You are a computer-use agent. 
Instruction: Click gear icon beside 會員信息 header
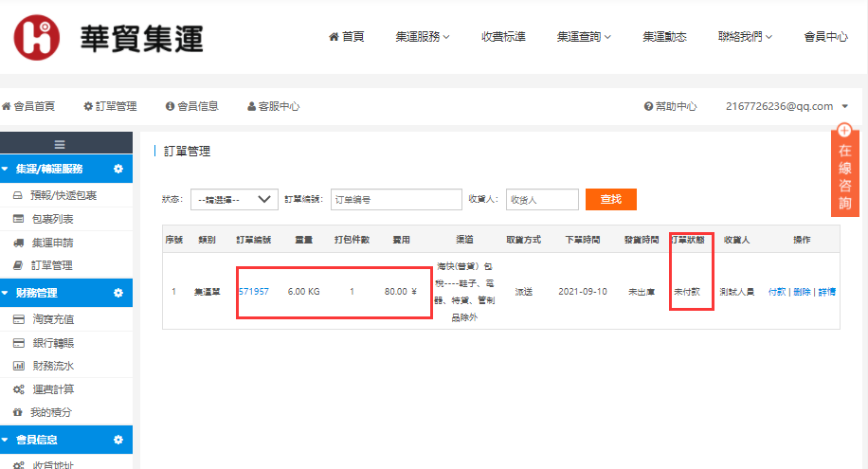pyautogui.click(x=118, y=440)
